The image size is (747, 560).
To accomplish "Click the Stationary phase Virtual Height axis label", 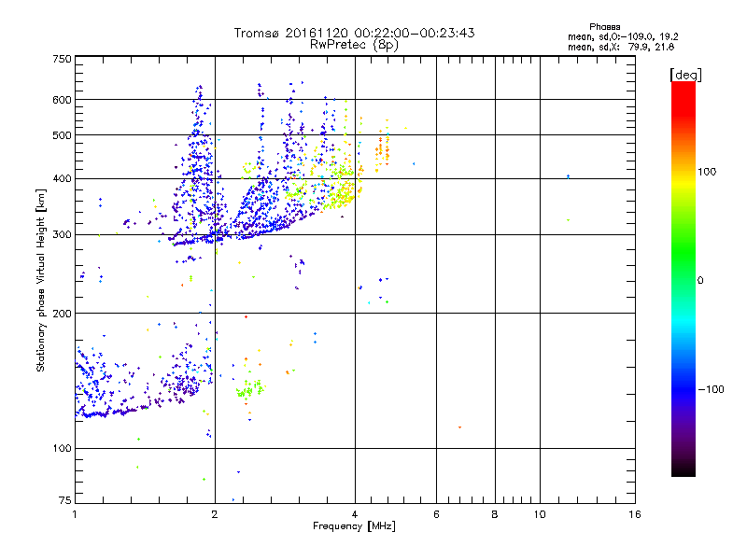I will (41, 280).
